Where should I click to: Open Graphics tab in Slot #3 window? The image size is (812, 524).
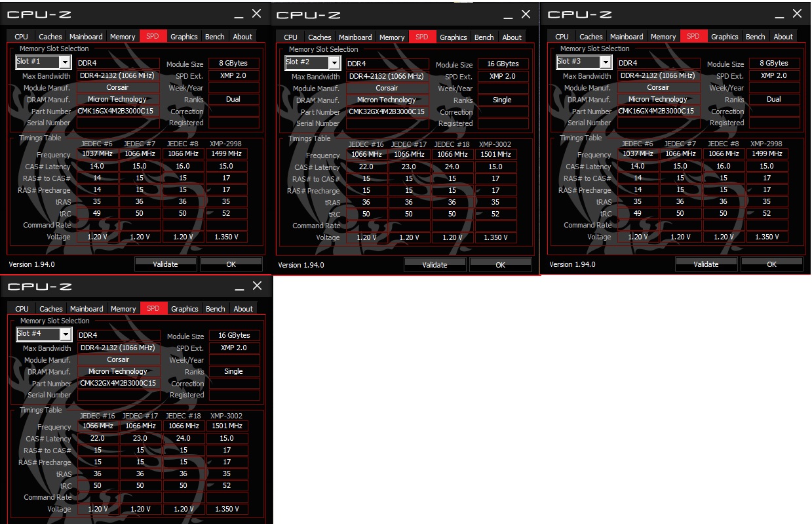[725, 37]
